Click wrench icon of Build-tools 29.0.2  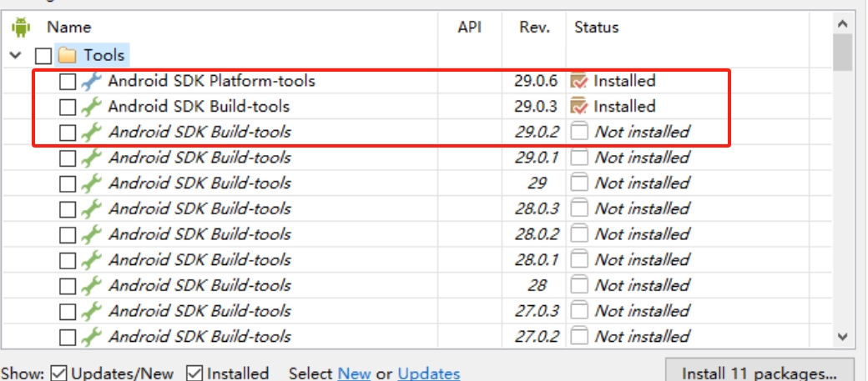tap(91, 133)
